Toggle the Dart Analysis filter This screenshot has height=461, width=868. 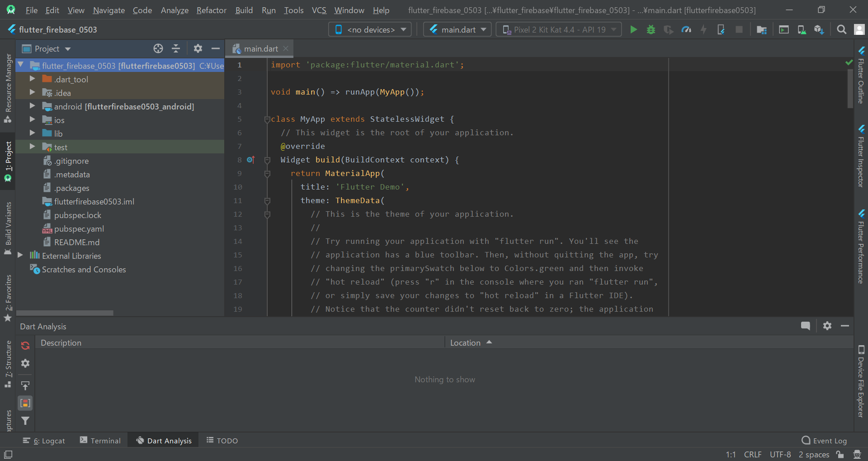click(x=25, y=421)
